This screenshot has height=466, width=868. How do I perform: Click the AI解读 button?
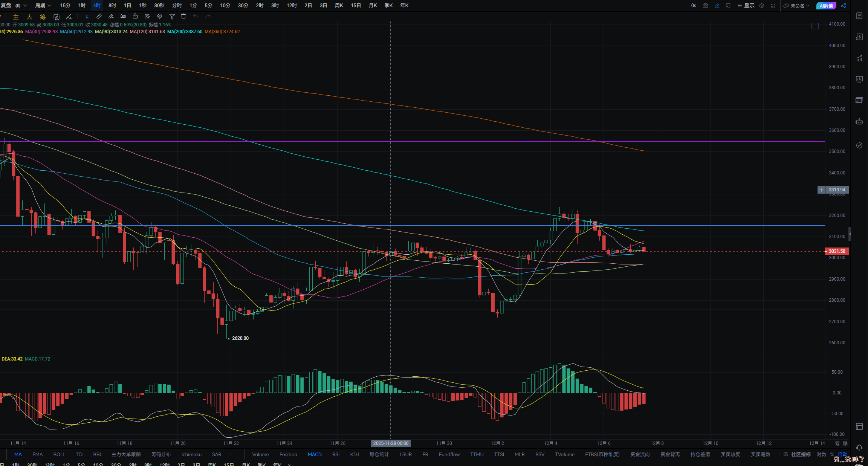(826, 6)
